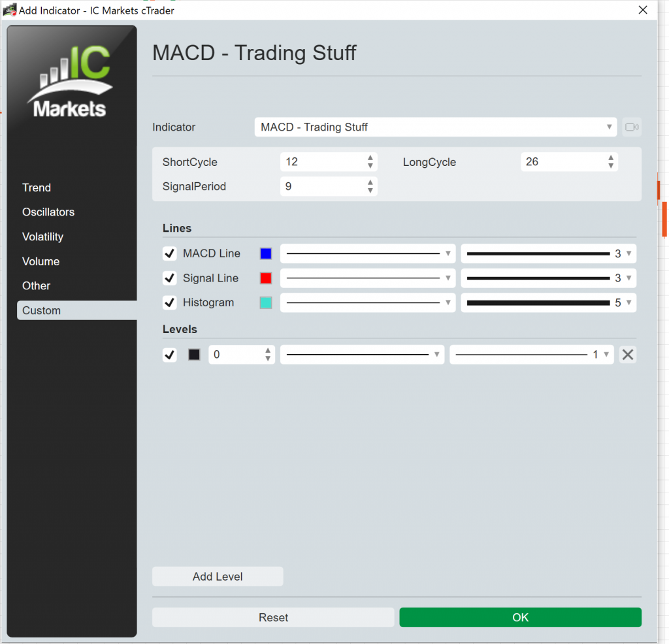Decrease ShortCycle with down arrow
The image size is (669, 644).
coord(370,166)
